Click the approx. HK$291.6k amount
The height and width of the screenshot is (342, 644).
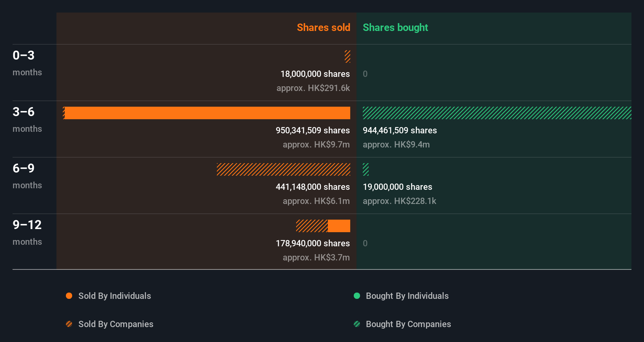pos(313,88)
